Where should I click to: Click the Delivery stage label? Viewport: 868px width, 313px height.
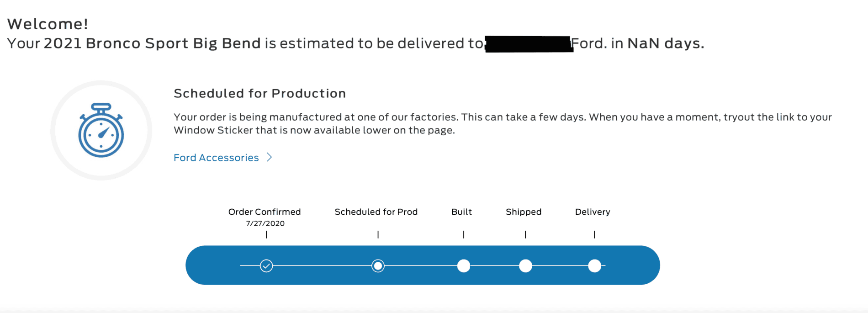[x=593, y=212]
